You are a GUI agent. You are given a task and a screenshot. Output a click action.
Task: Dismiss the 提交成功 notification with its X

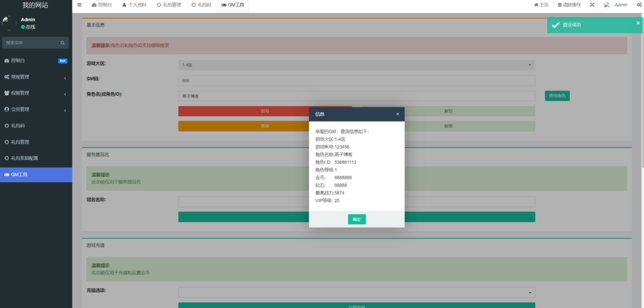pos(638,22)
